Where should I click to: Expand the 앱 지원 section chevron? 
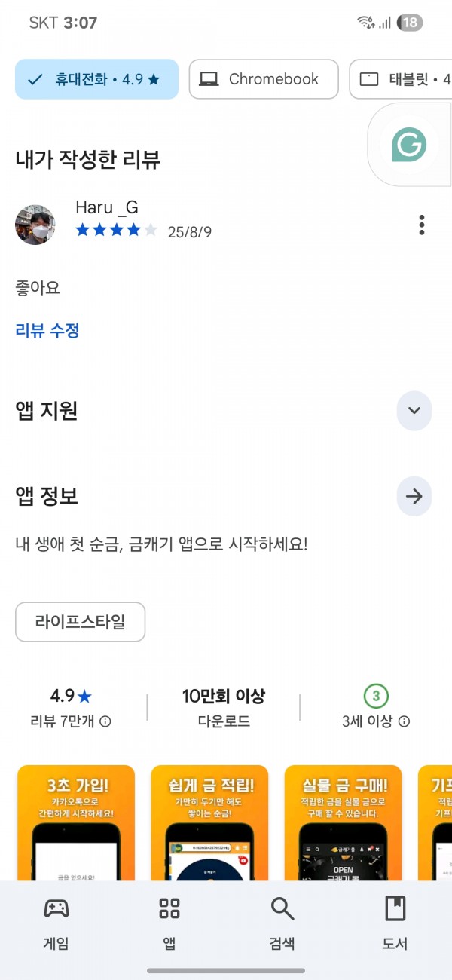[414, 411]
